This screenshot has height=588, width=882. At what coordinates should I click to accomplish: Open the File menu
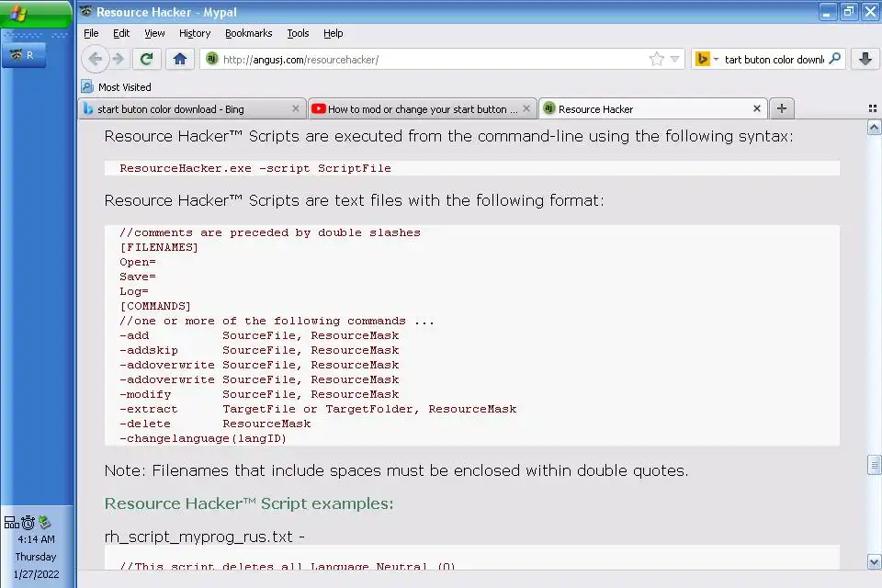point(91,33)
